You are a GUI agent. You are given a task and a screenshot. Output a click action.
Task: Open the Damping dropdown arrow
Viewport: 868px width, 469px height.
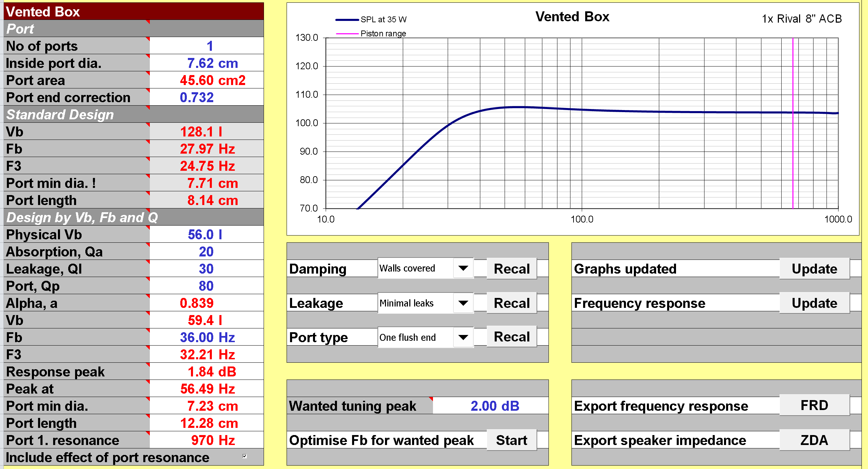463,268
